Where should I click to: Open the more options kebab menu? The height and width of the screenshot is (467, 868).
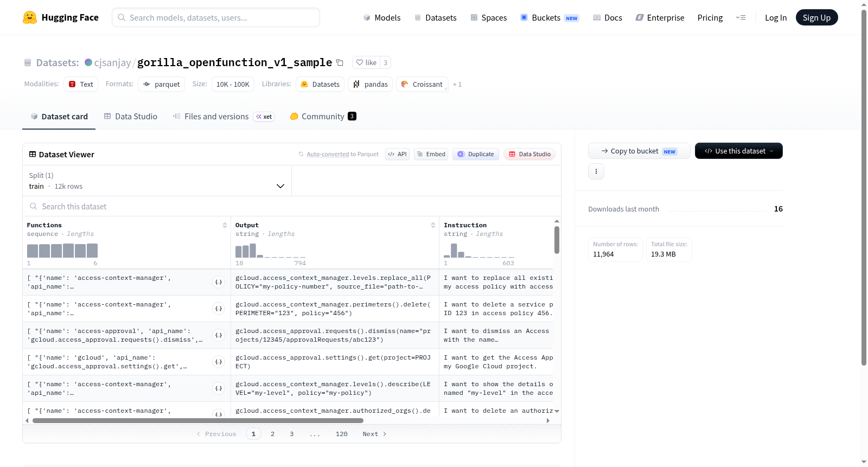point(596,171)
